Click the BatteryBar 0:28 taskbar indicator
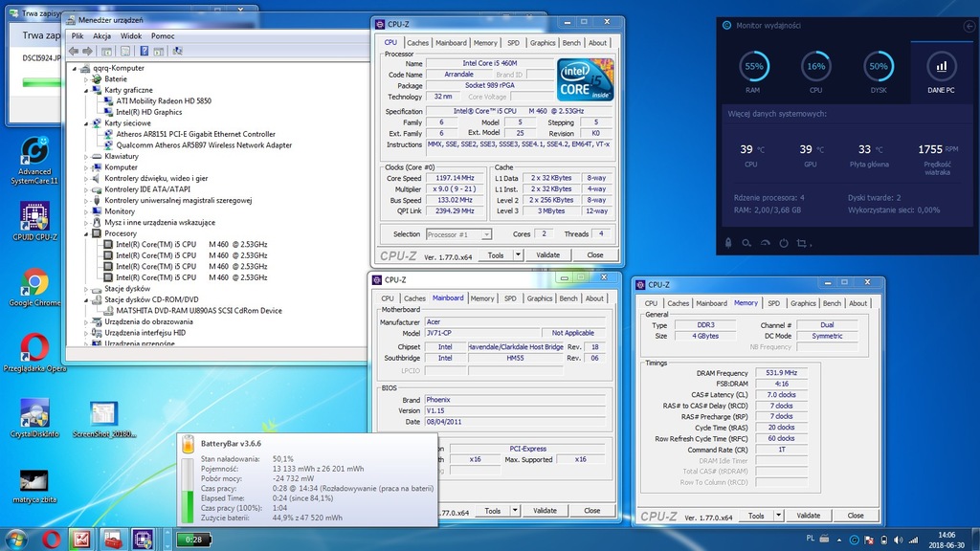 pyautogui.click(x=193, y=540)
